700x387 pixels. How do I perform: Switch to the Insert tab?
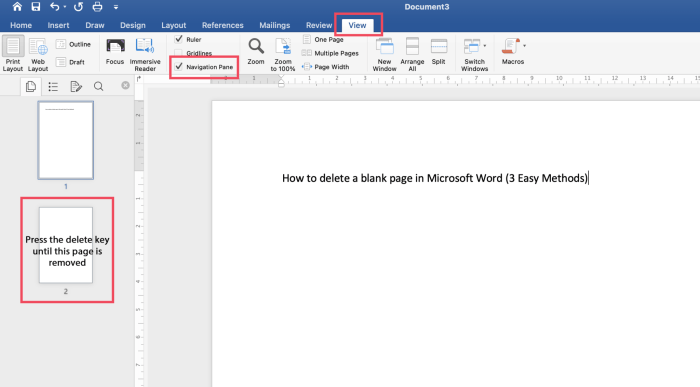tap(58, 25)
